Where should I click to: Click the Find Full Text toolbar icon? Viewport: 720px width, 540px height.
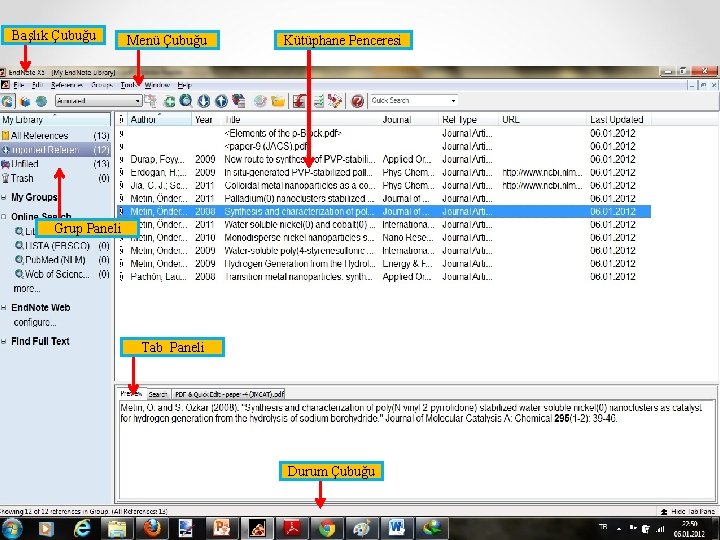239,101
